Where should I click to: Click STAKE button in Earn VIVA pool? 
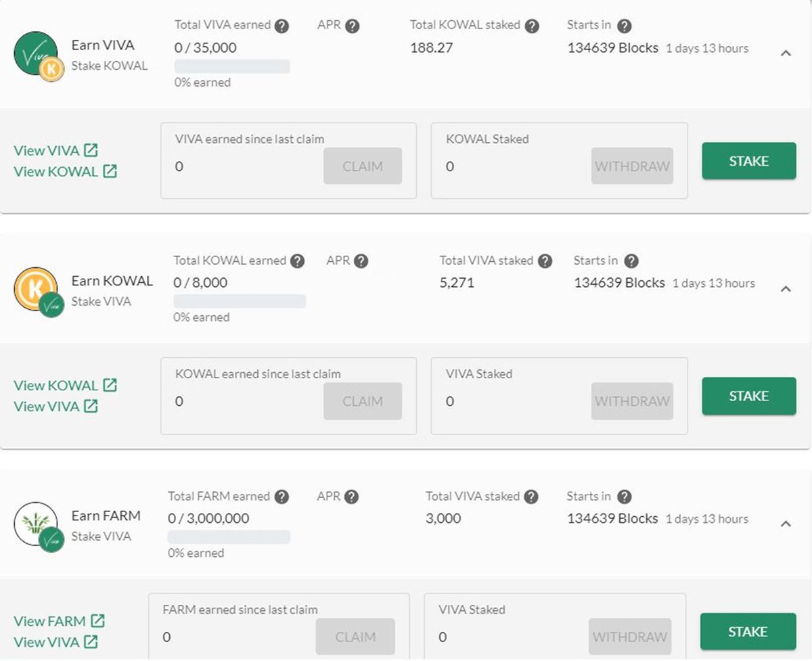749,161
